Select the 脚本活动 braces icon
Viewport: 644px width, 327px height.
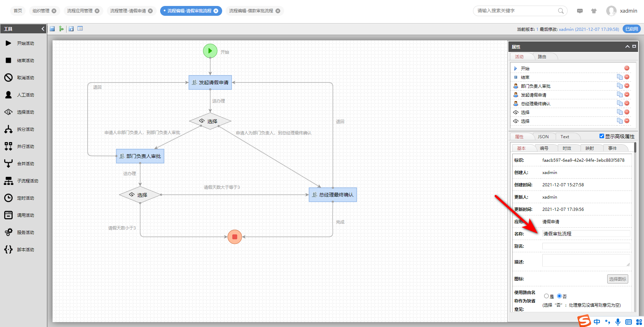pos(8,249)
